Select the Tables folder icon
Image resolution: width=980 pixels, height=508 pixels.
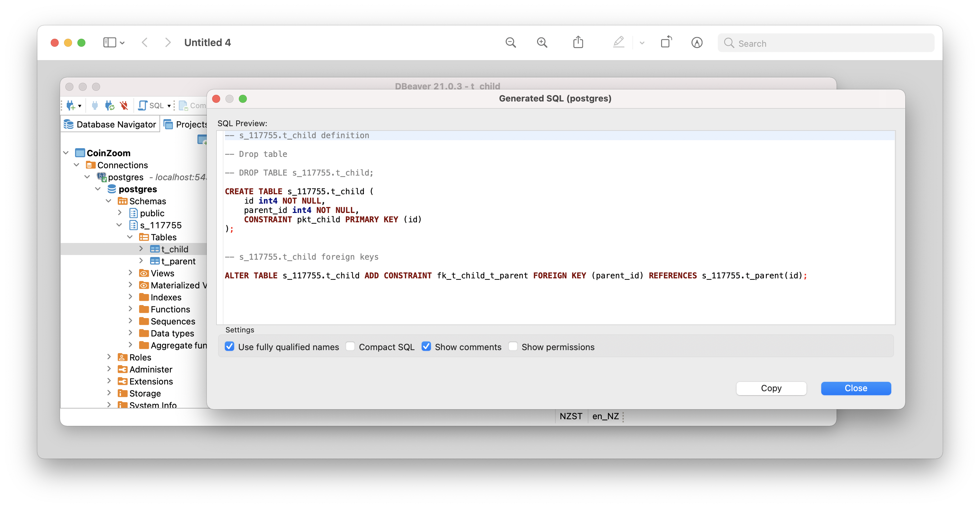(x=144, y=237)
